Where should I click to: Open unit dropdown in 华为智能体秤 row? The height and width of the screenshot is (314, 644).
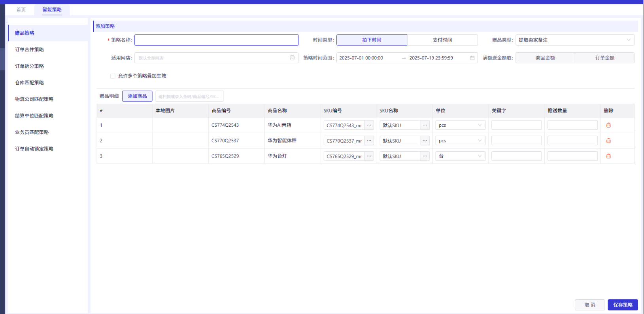[x=460, y=141]
